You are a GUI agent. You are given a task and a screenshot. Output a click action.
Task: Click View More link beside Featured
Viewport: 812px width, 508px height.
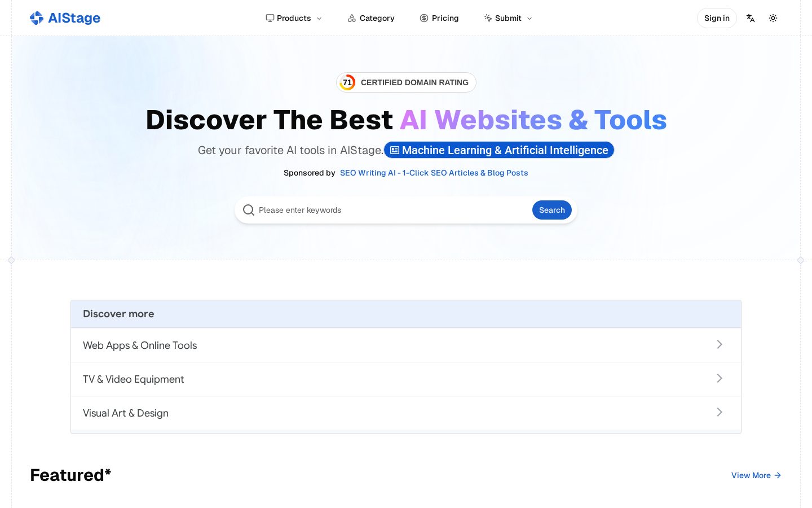pyautogui.click(x=756, y=475)
